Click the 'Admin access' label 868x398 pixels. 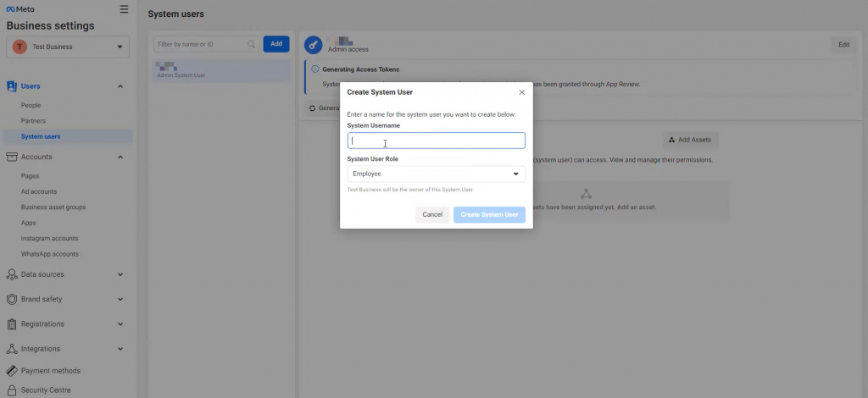pos(348,49)
